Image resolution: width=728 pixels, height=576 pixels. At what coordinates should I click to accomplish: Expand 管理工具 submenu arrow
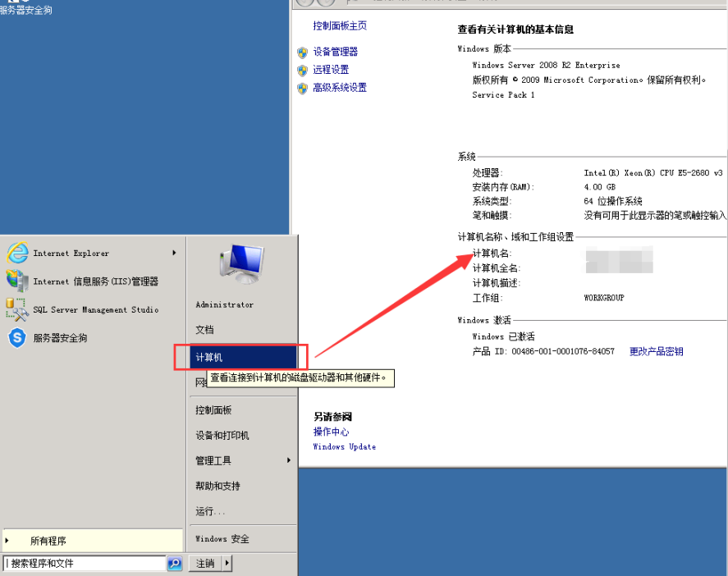[x=289, y=460]
